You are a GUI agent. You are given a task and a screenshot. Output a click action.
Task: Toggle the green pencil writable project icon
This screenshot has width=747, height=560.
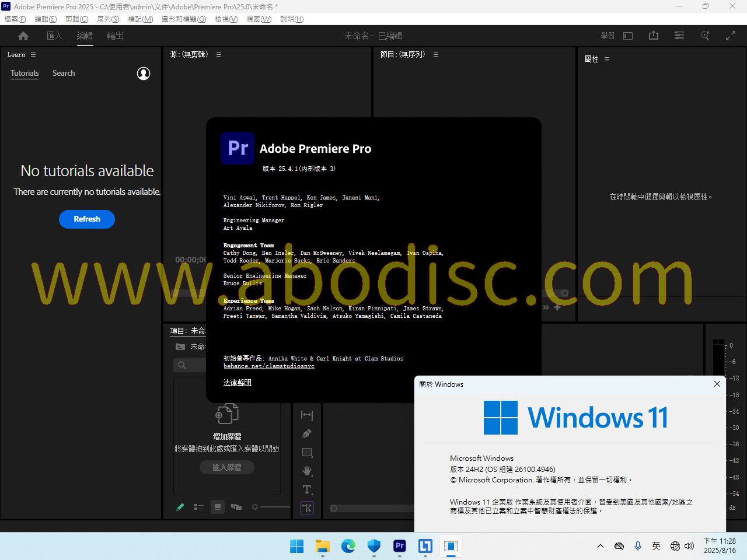(x=180, y=507)
